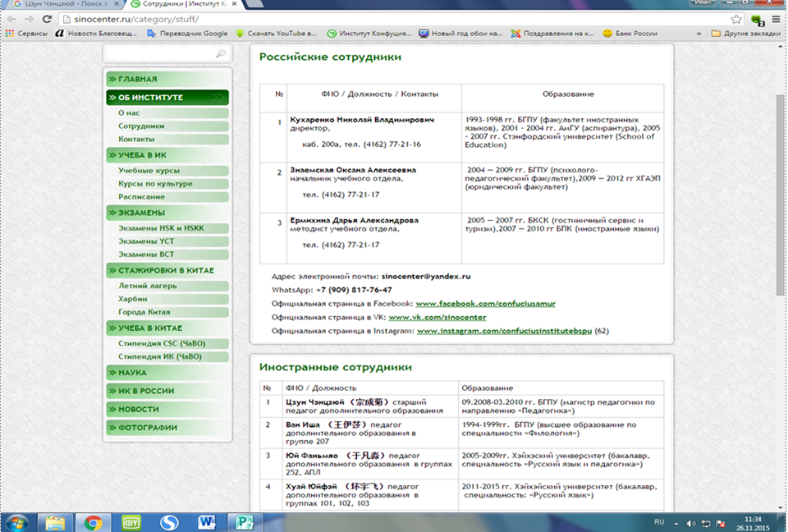This screenshot has width=788, height=532.
Task: Follow the www.vk.com/sinocenter link
Action: [437, 317]
